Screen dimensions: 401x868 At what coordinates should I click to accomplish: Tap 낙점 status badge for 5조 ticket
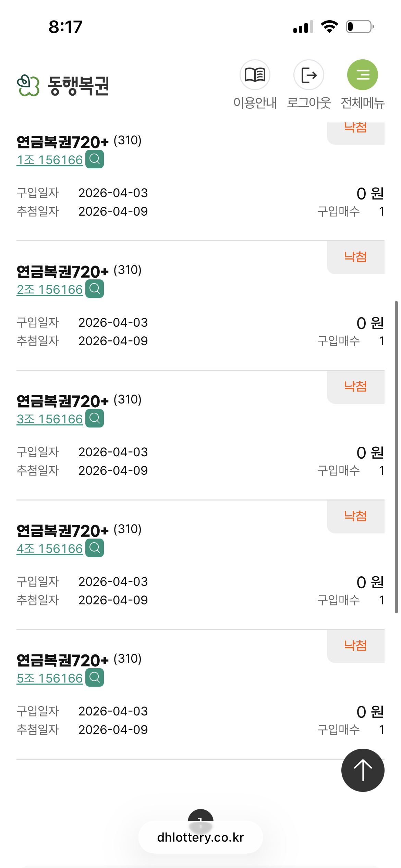(355, 646)
